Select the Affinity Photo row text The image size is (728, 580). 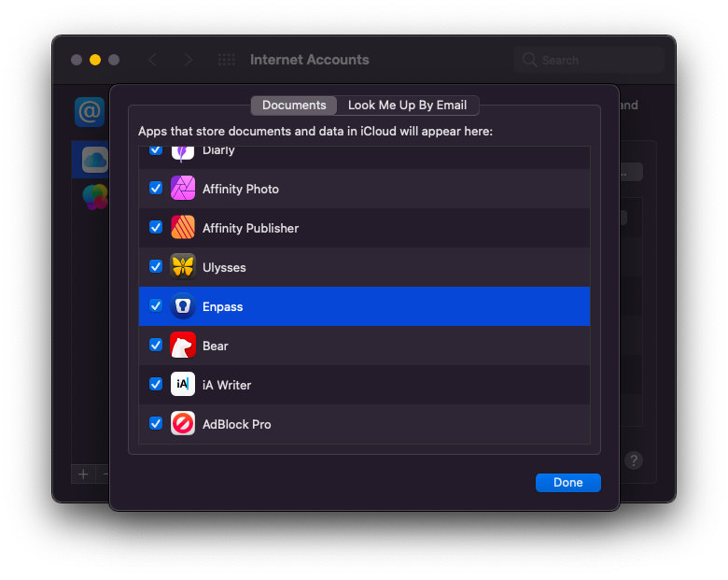coord(241,190)
